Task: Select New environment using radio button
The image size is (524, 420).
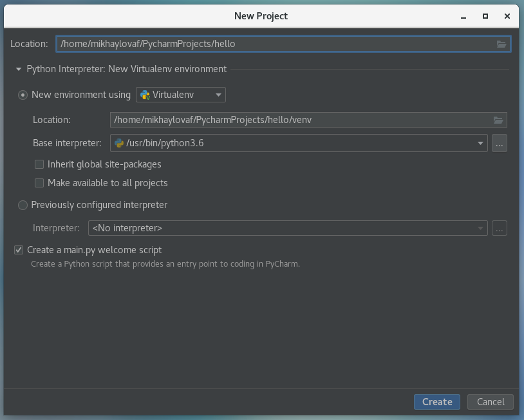Action: point(23,95)
